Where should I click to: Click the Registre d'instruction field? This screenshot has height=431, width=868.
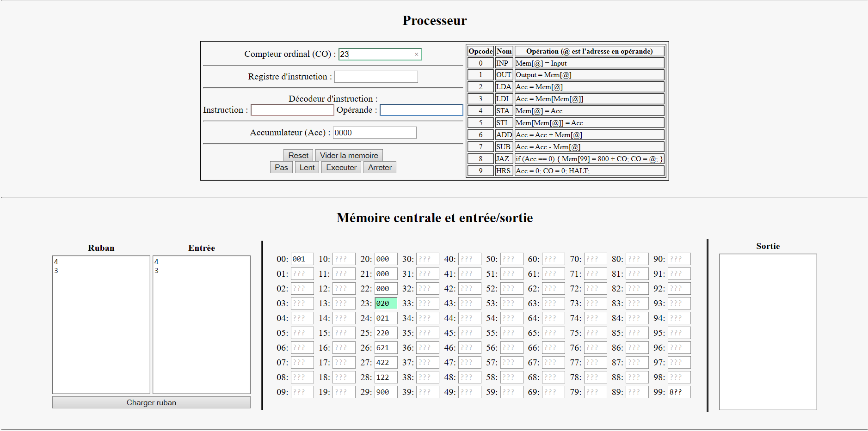click(376, 77)
